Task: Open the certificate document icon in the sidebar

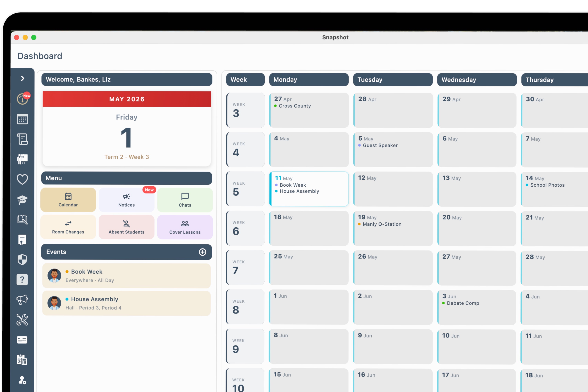Action: (22, 240)
